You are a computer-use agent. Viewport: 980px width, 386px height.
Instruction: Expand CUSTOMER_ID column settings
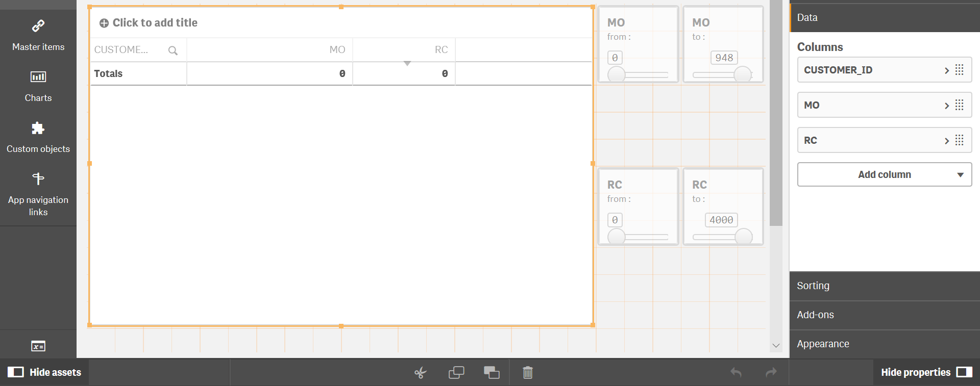tap(947, 70)
